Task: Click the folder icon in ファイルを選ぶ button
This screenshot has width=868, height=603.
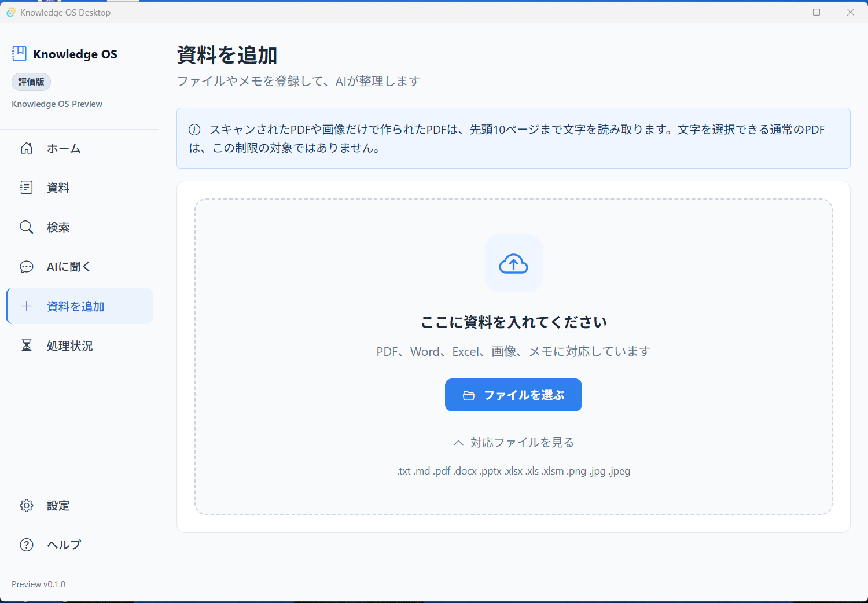Action: click(469, 395)
